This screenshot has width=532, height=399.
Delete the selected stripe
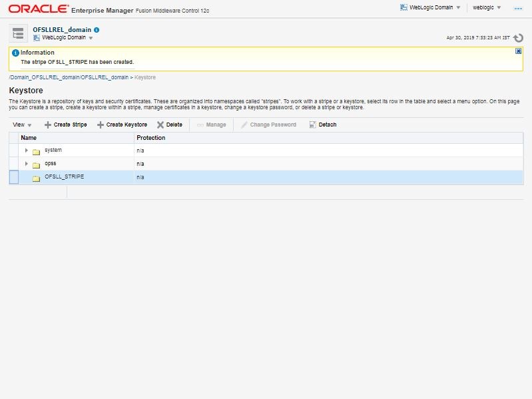[x=170, y=125]
